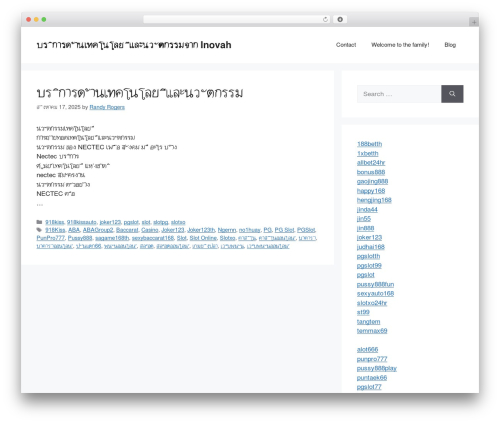Reload the page with the refresh icon
The height and width of the screenshot is (423, 500).
coord(325,20)
